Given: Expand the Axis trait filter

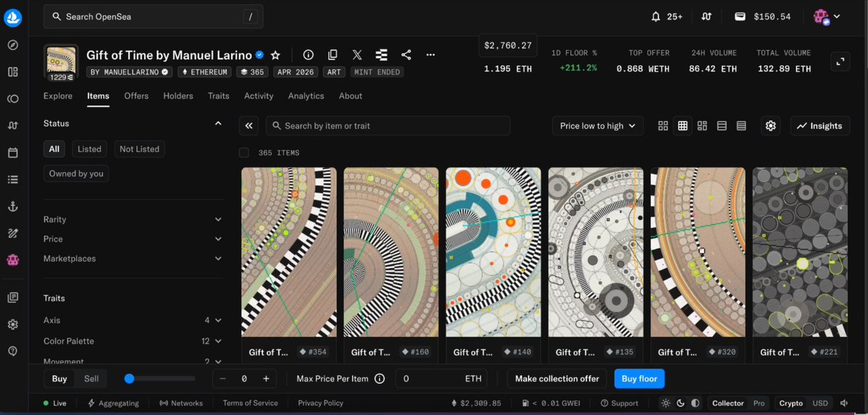Looking at the screenshot, I should coord(133,320).
